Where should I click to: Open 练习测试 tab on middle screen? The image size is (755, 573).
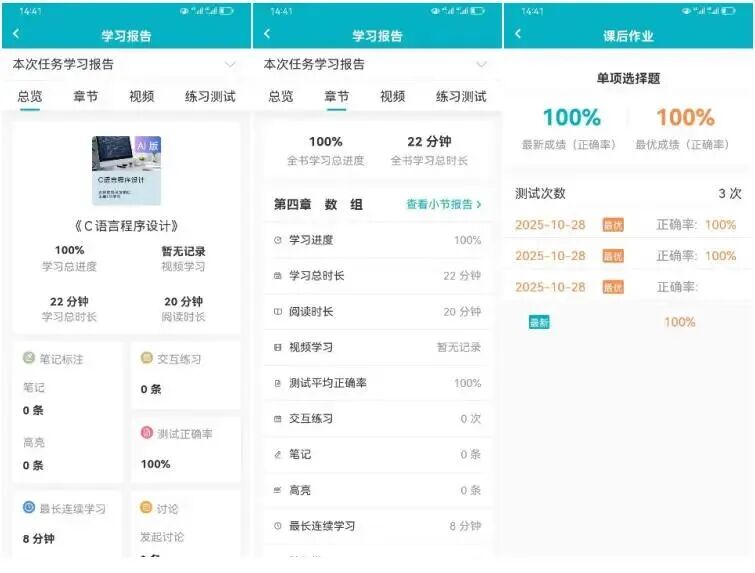[x=461, y=96]
